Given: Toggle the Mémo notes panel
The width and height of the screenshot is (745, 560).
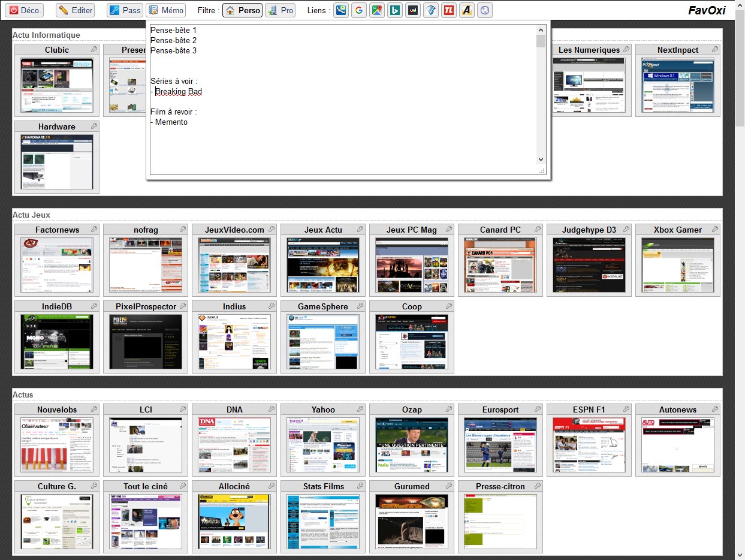Looking at the screenshot, I should tap(165, 10).
